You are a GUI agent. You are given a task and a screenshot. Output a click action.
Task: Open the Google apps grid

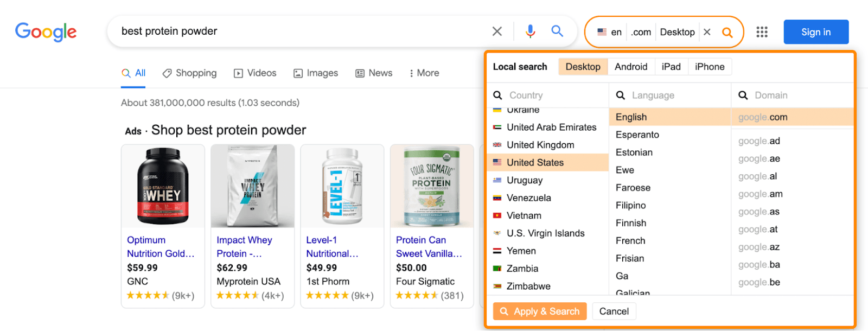(762, 32)
